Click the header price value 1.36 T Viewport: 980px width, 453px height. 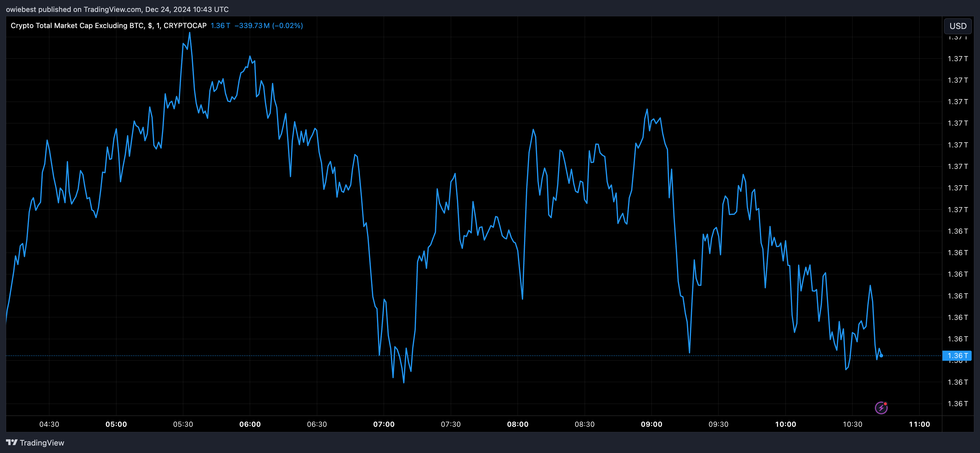[x=220, y=25]
